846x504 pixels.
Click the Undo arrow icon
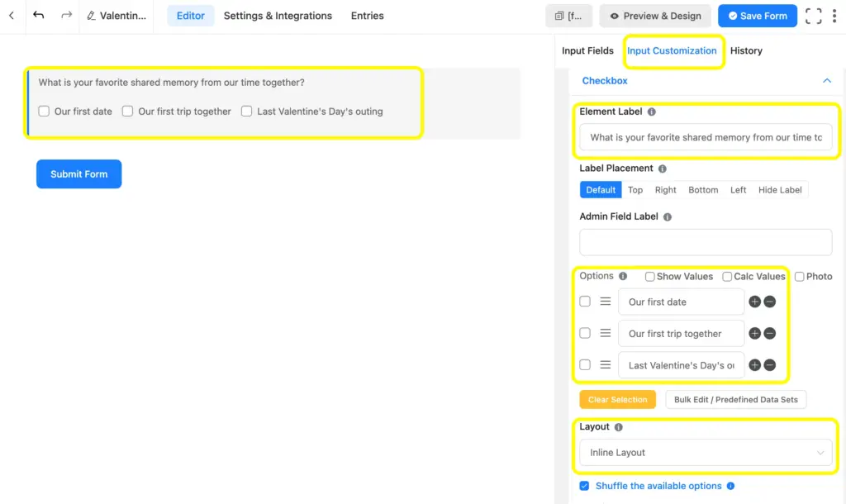point(38,15)
